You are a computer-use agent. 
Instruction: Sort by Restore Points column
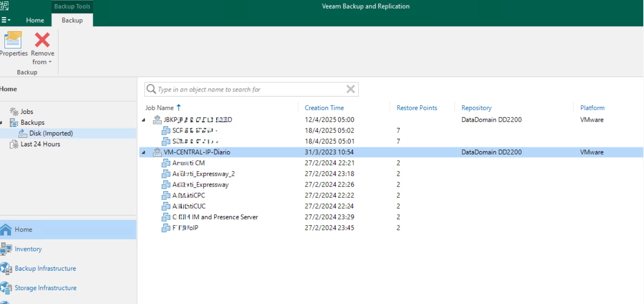[416, 108]
